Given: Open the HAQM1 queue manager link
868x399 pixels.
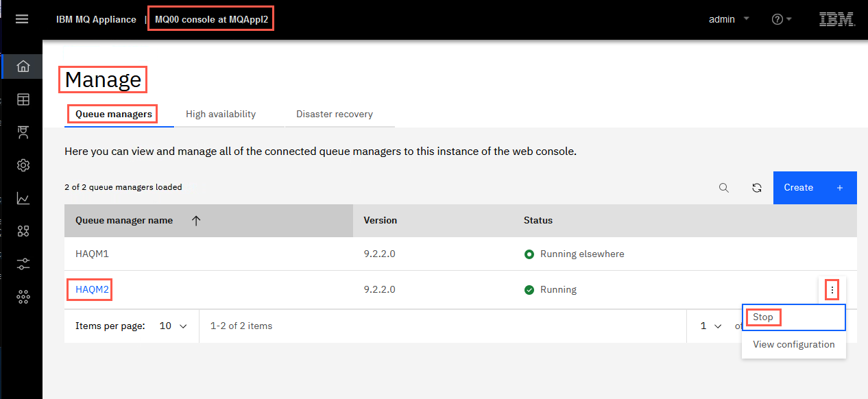Looking at the screenshot, I should click(x=92, y=254).
